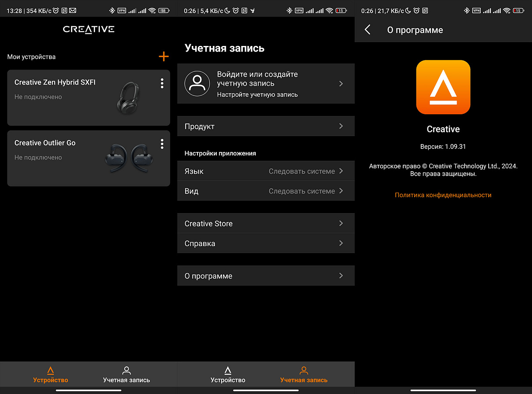
Task: Tap the Учетная запись page heading
Action: coord(225,48)
